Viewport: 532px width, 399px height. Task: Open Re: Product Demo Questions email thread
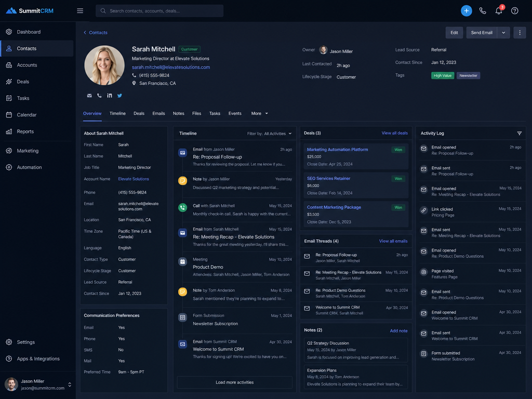pos(356,293)
